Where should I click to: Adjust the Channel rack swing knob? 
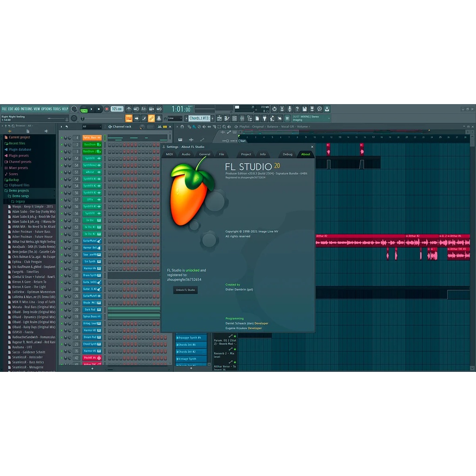tap(142, 127)
